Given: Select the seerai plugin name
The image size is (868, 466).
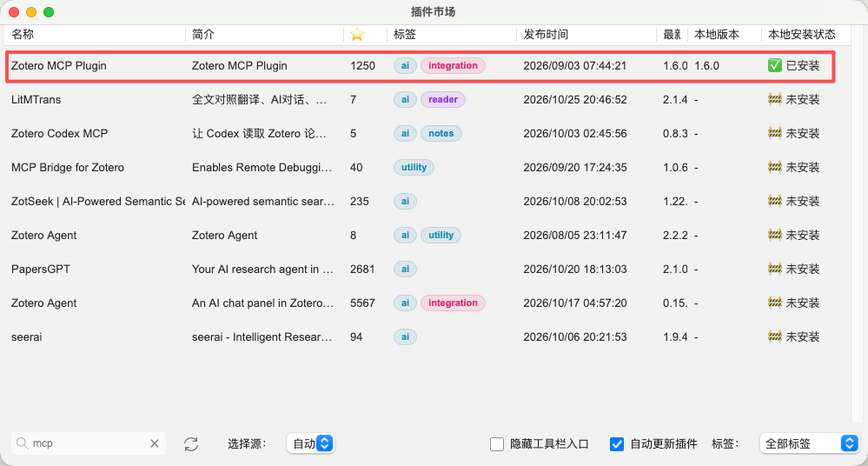Looking at the screenshot, I should pos(27,337).
